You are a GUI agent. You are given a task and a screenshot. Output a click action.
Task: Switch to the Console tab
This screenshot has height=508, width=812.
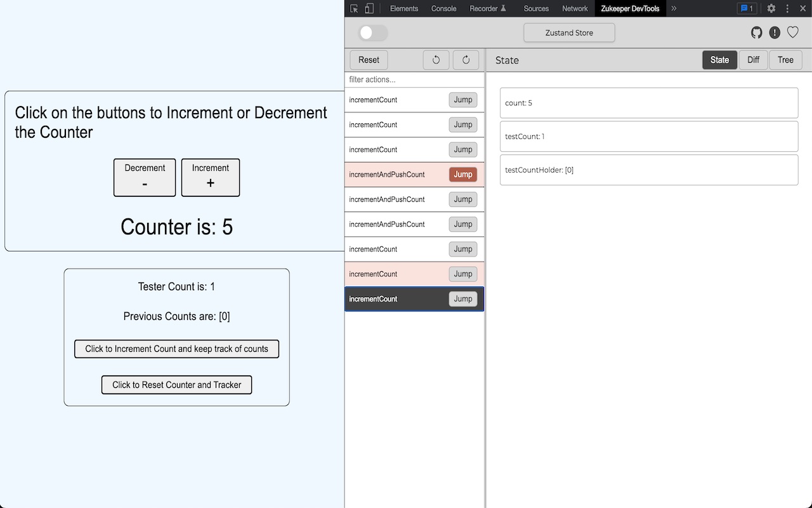[443, 8]
